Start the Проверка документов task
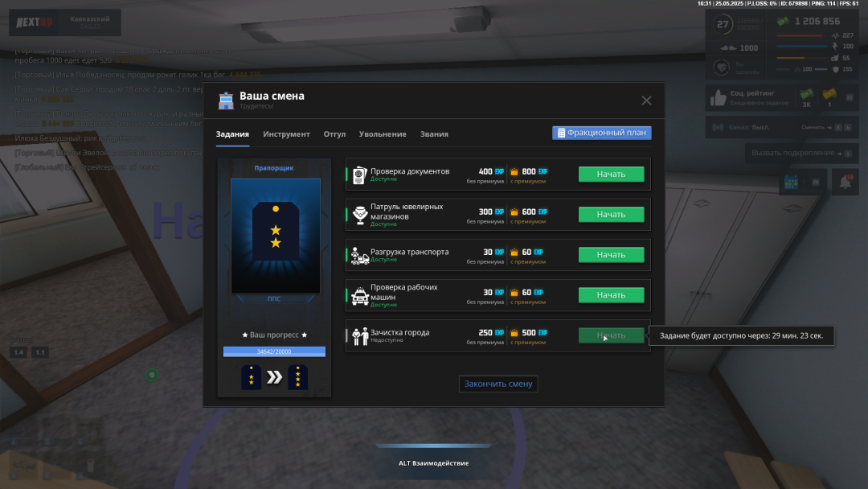This screenshot has height=489, width=868. click(611, 174)
